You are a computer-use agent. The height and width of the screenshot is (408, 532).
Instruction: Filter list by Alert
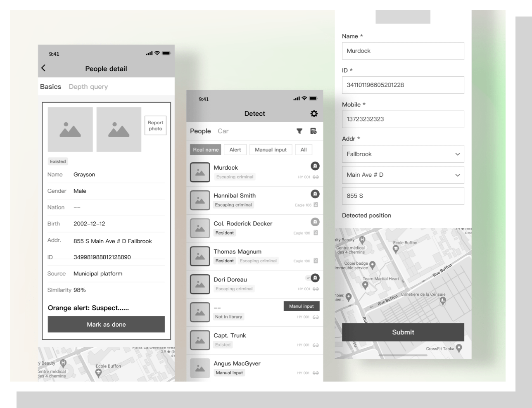tap(235, 149)
